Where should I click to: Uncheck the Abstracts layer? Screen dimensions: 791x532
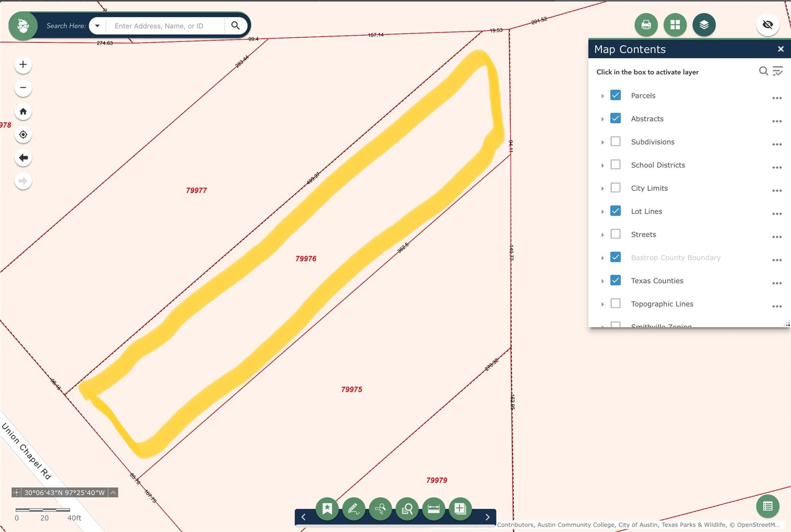616,118
